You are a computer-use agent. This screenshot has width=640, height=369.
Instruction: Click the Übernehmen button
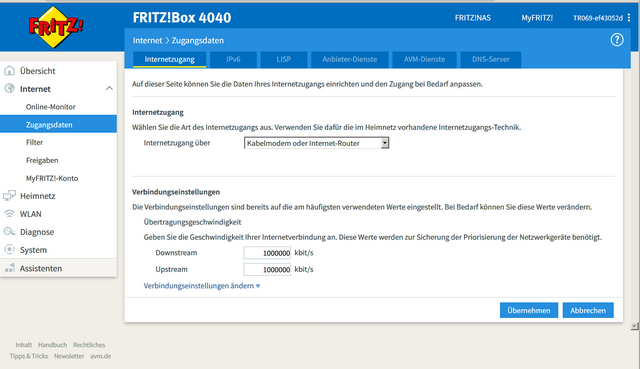tap(529, 310)
